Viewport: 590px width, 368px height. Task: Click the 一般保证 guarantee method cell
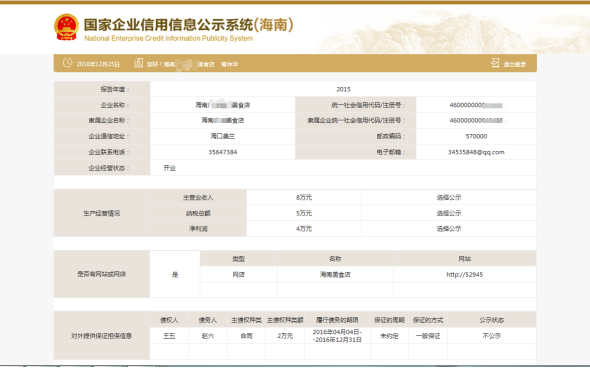coord(428,336)
